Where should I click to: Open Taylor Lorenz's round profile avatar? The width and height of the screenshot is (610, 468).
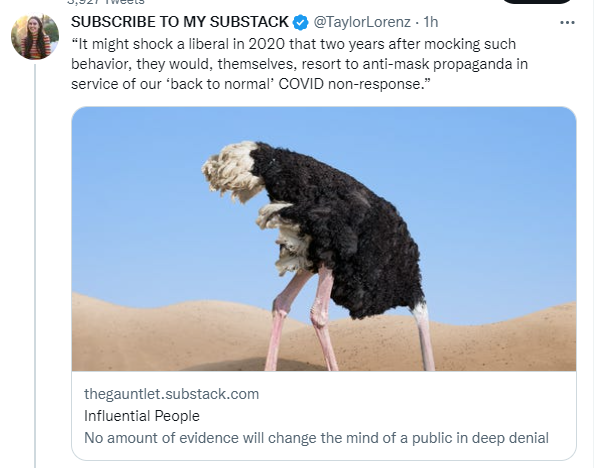[x=35, y=37]
